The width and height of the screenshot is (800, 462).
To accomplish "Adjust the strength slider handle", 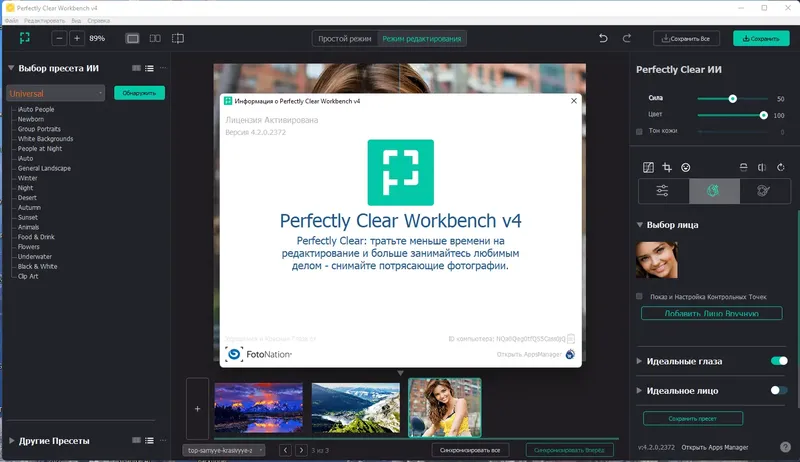I will pyautogui.click(x=733, y=98).
